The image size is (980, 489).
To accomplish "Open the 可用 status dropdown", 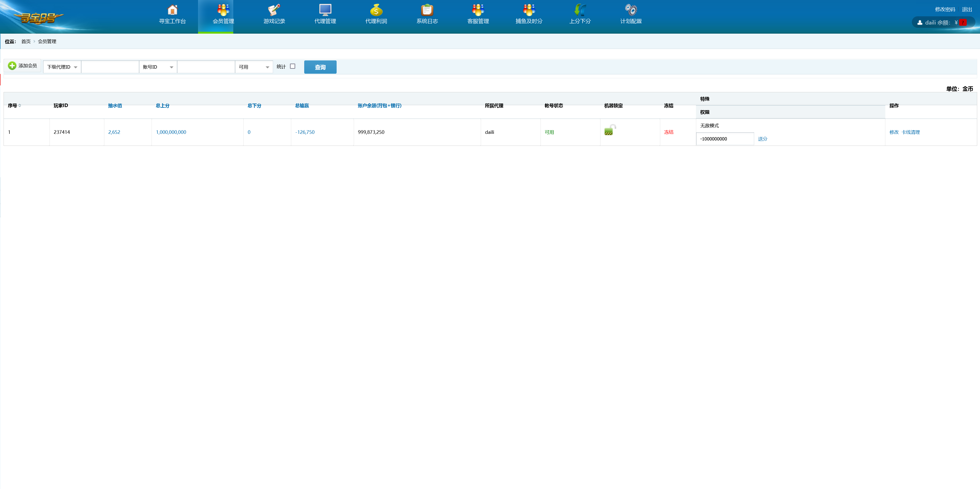I will pyautogui.click(x=254, y=67).
